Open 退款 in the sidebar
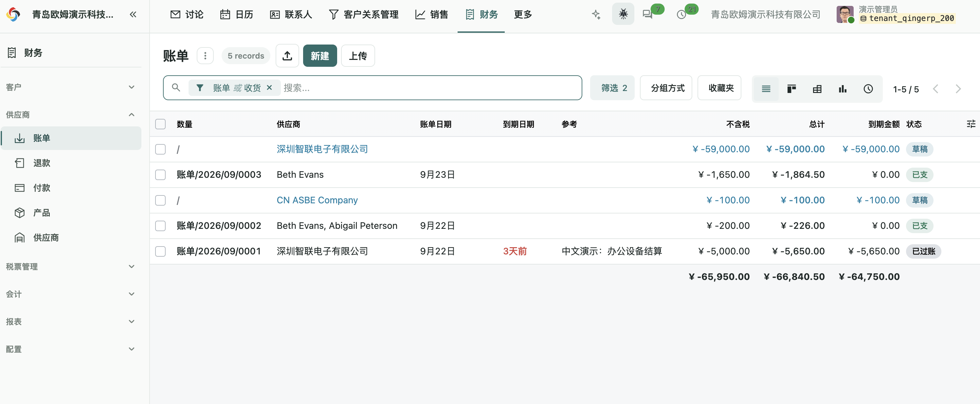Image resolution: width=980 pixels, height=404 pixels. (71, 163)
